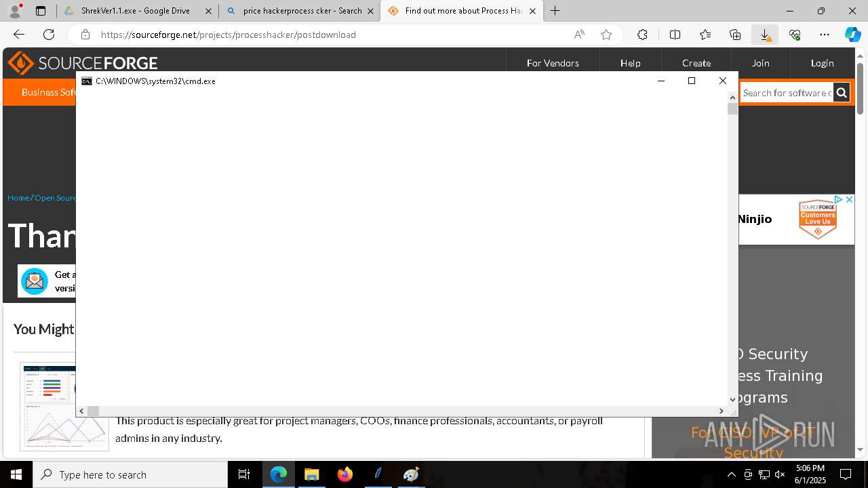Close the ShrekVer1.1.exe Google Drive tab
The width and height of the screenshot is (868, 488).
pyautogui.click(x=208, y=11)
